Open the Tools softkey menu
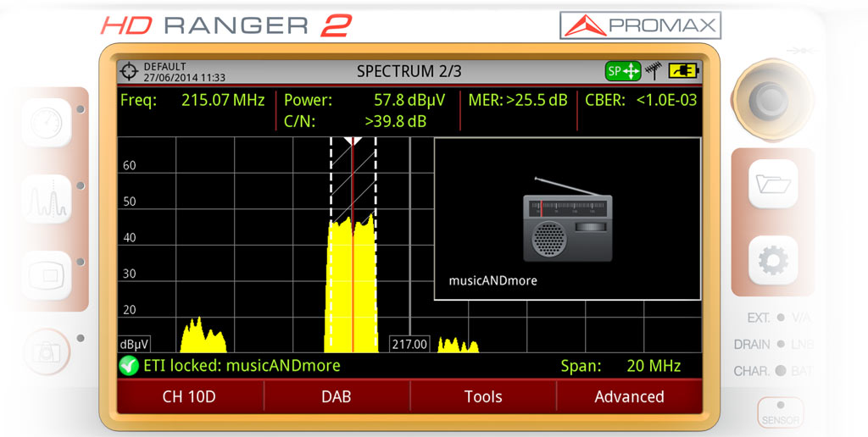 pos(483,396)
